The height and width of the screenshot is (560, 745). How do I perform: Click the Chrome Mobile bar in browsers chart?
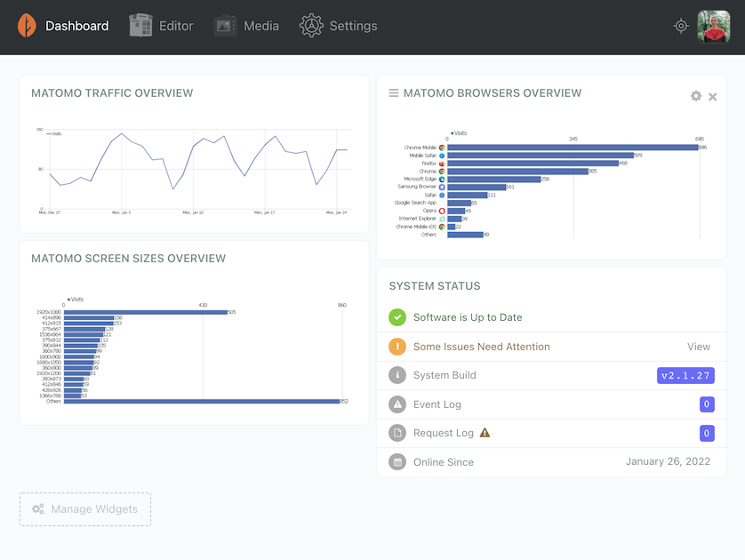(573, 148)
